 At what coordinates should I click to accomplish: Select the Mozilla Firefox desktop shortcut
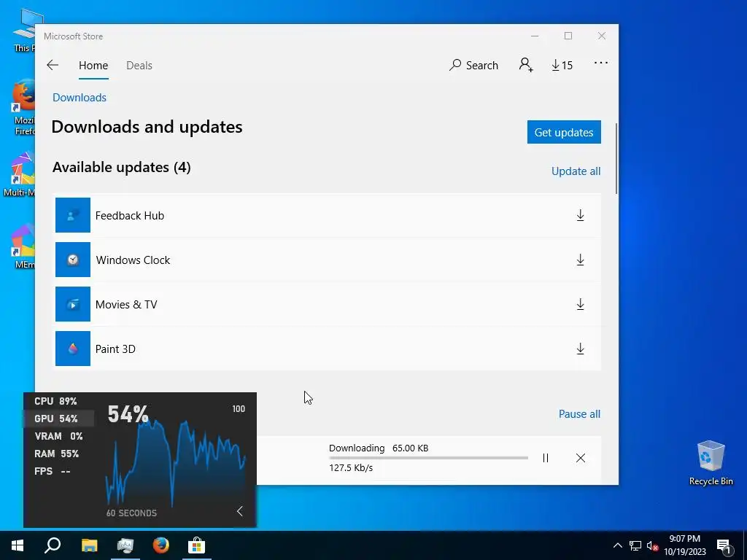tap(23, 107)
